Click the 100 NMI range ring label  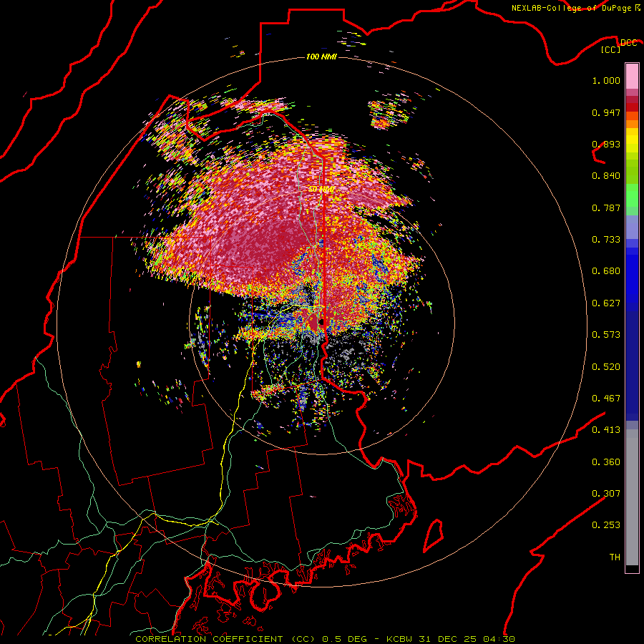[321, 57]
